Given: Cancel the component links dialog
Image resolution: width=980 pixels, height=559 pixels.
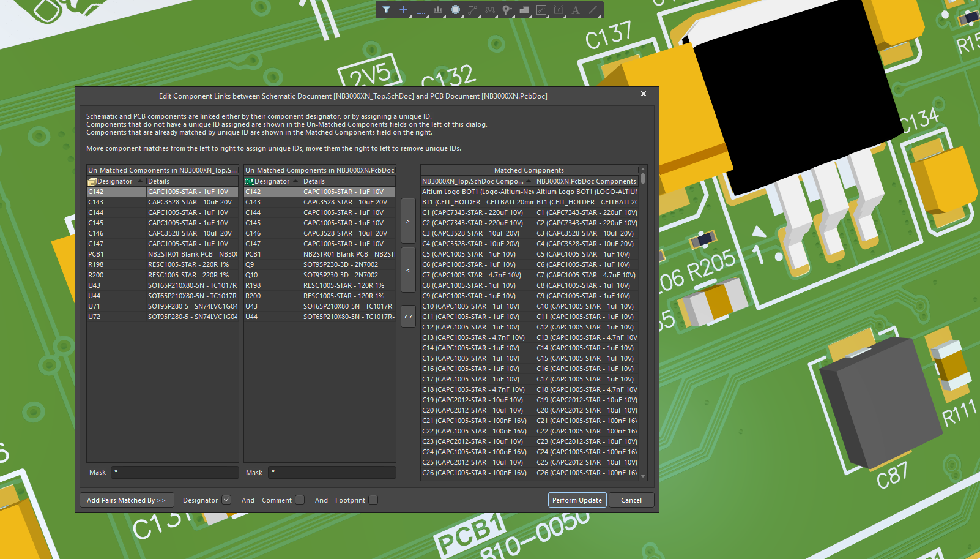Looking at the screenshot, I should pyautogui.click(x=631, y=500).
